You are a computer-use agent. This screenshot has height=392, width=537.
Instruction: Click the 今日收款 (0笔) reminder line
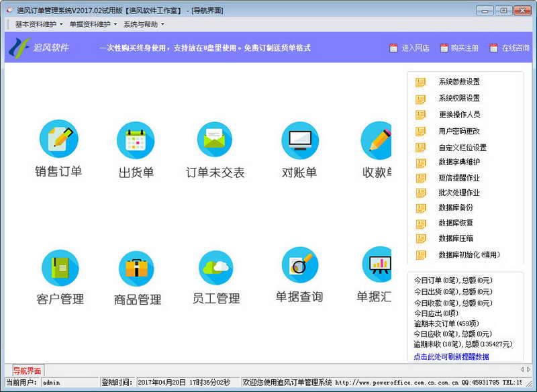[453, 303]
